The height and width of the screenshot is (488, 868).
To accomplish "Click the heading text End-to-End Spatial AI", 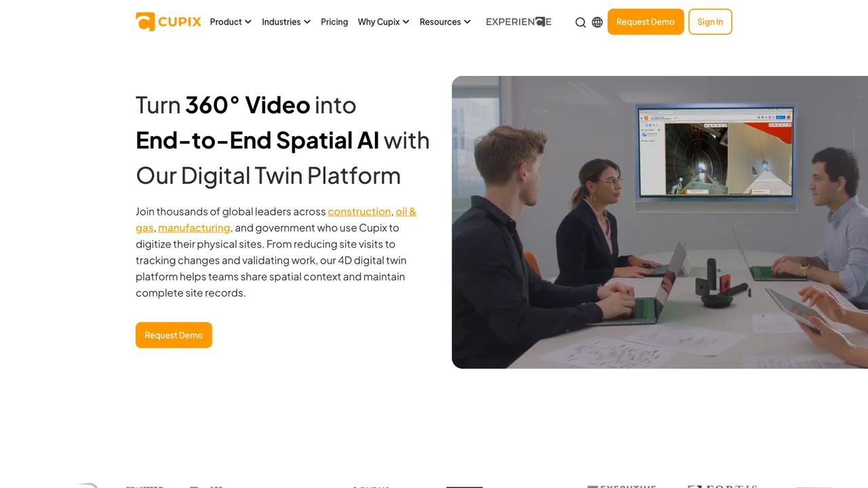I will 258,140.
